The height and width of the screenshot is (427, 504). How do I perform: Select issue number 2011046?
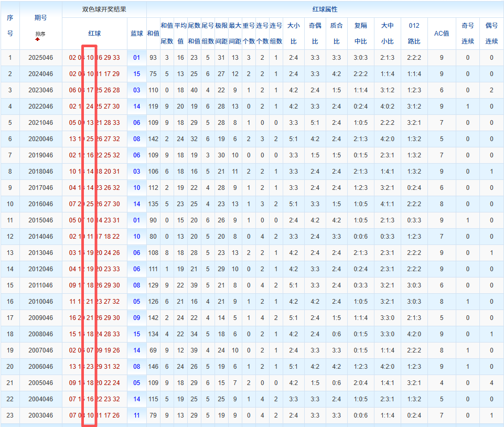pos(40,285)
